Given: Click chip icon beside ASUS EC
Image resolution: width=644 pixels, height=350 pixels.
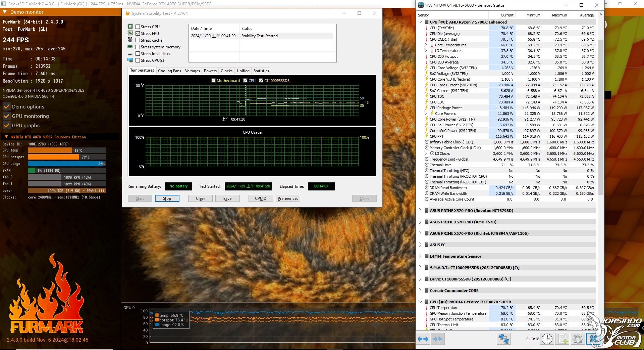Looking at the screenshot, I should (426, 245).
